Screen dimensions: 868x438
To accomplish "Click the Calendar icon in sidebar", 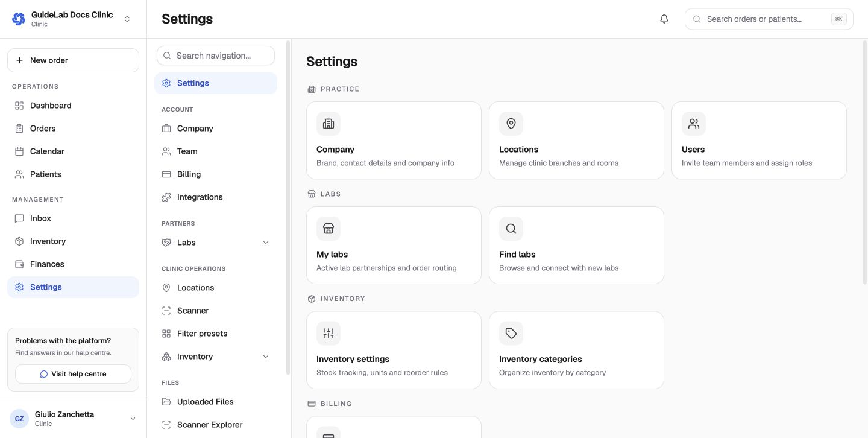I will tap(19, 151).
